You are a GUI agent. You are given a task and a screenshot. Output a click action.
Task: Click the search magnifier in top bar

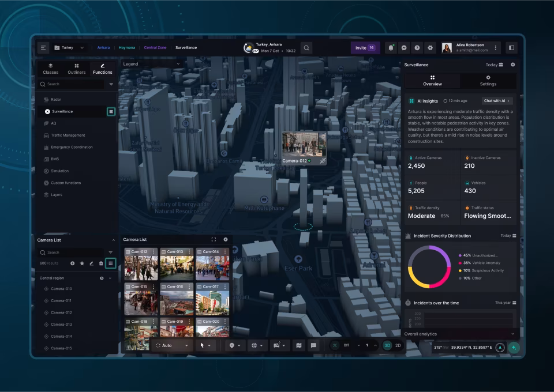click(x=306, y=48)
